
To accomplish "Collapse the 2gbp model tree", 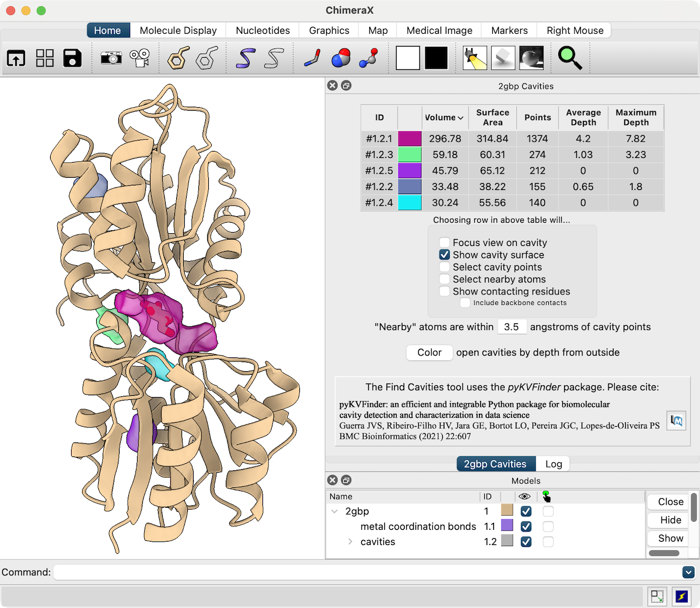I will (335, 511).
